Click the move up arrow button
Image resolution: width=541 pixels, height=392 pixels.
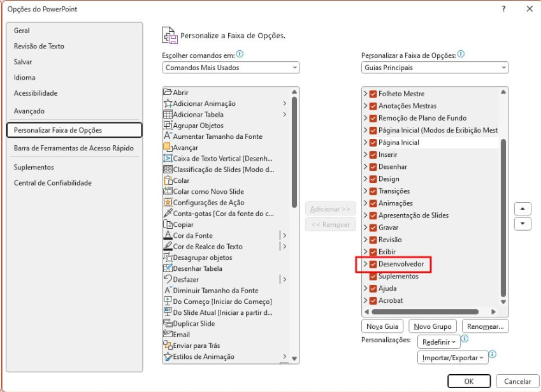(523, 209)
